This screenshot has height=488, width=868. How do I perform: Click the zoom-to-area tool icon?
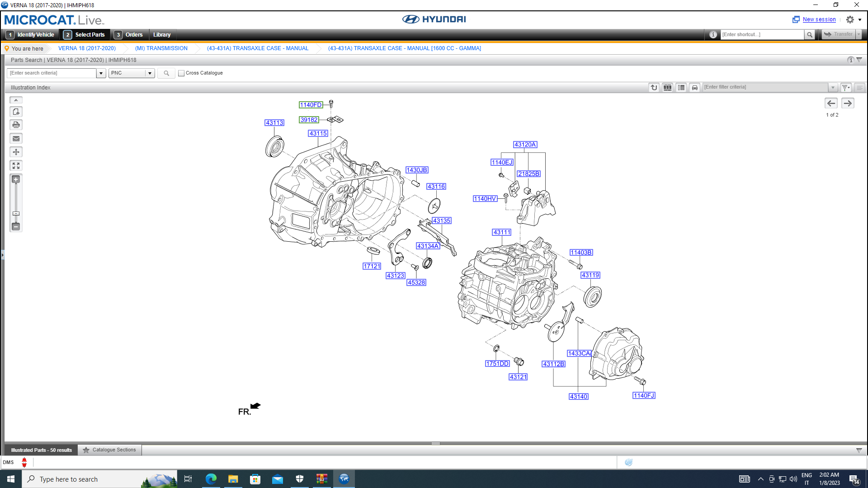point(16,112)
